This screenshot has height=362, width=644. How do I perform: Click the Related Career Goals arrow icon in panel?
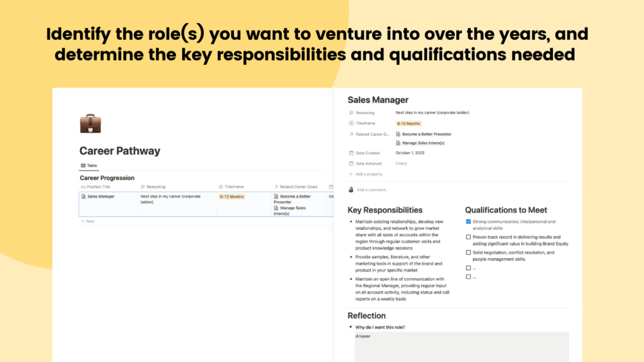pyautogui.click(x=351, y=135)
